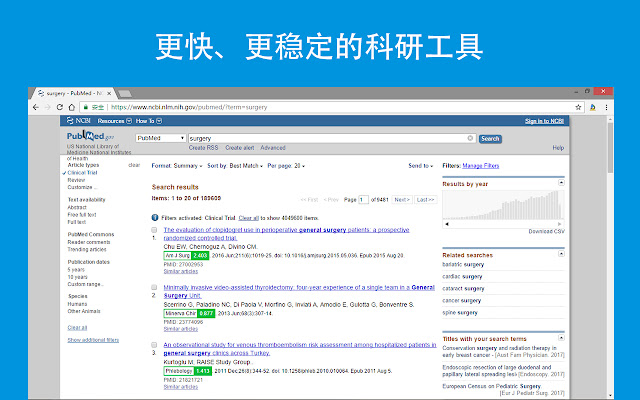Click Clear all in filters activated message

point(249,218)
